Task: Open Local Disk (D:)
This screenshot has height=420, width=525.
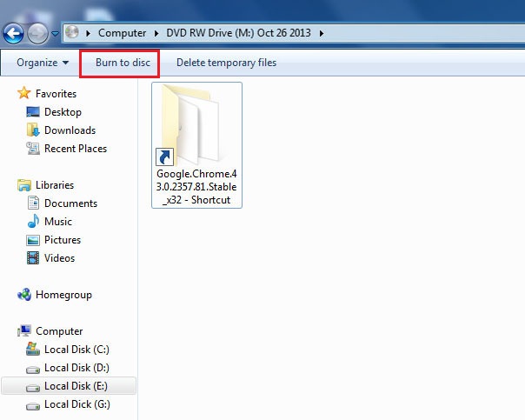Action: [76, 368]
